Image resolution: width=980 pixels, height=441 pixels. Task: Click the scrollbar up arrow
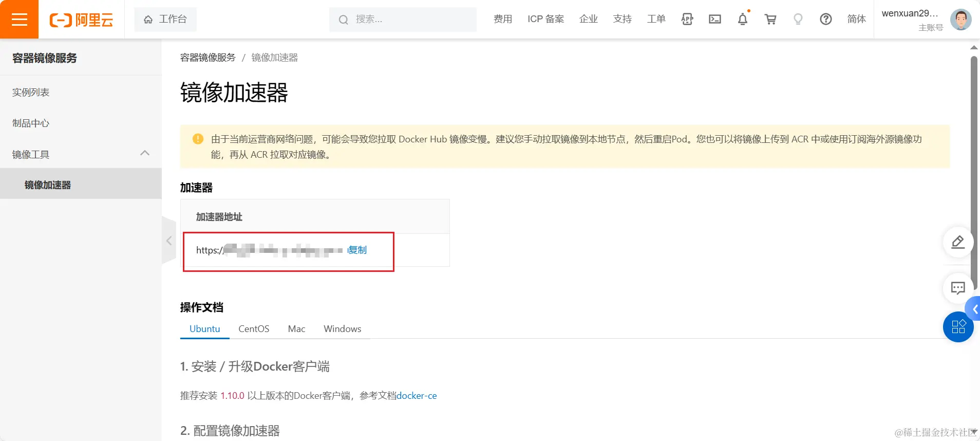pos(974,48)
